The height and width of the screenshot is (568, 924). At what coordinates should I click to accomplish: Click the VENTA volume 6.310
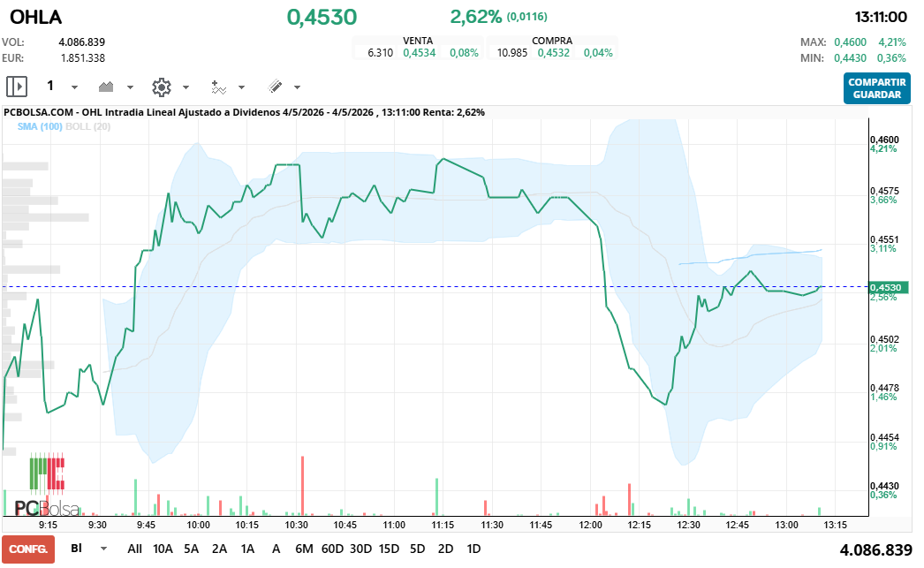click(380, 53)
